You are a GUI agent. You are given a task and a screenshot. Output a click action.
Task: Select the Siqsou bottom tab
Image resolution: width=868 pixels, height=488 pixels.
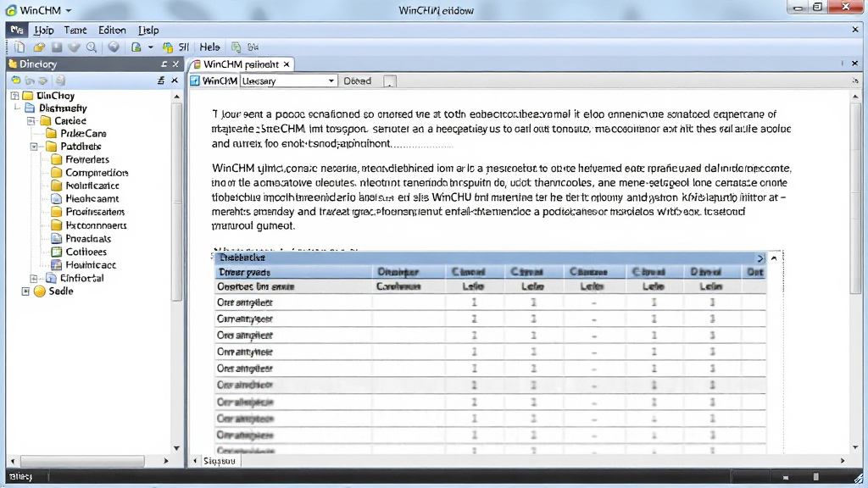tap(220, 460)
